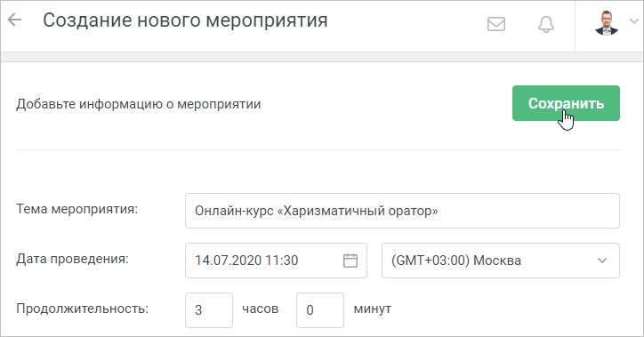Viewport: 644px width, 337px height.
Task: Open the (GMT+03:00) Москва timezone dropdown
Action: pyautogui.click(x=500, y=261)
